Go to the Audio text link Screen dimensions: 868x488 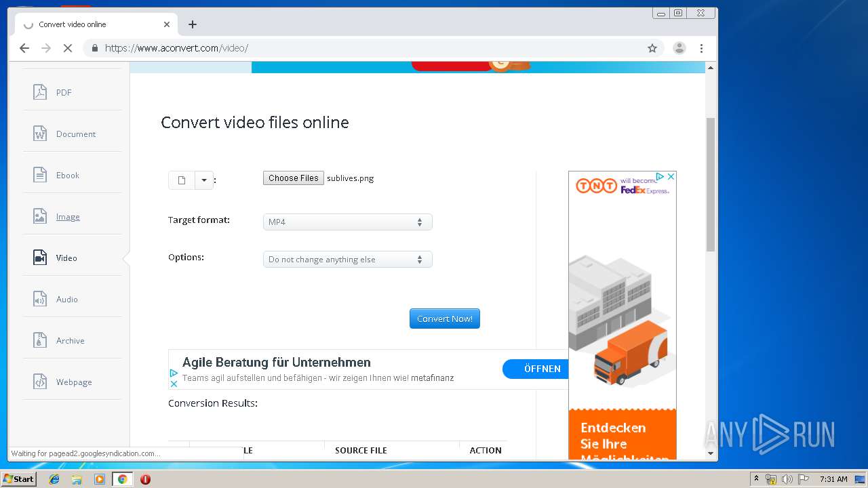[67, 300]
